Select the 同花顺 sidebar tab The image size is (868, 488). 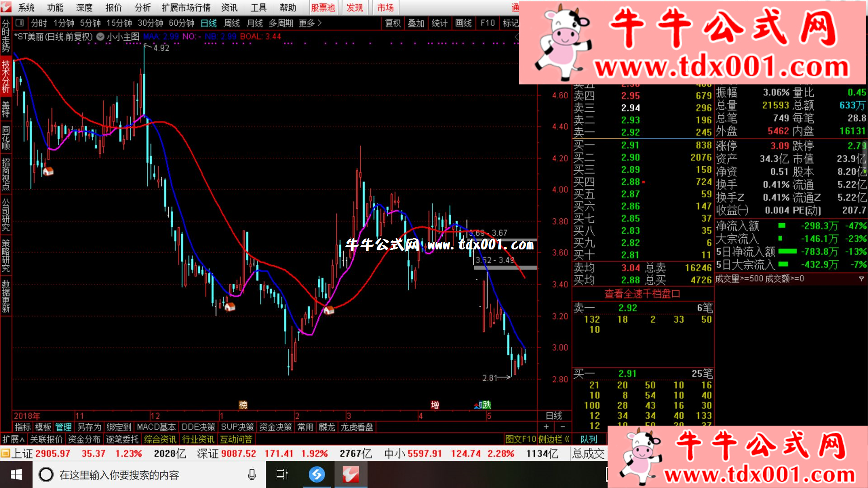point(5,138)
